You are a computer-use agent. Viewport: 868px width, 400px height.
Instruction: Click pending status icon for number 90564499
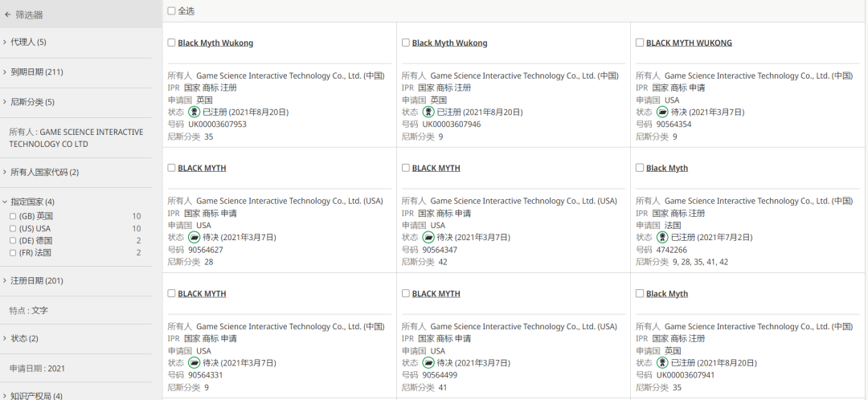(428, 363)
